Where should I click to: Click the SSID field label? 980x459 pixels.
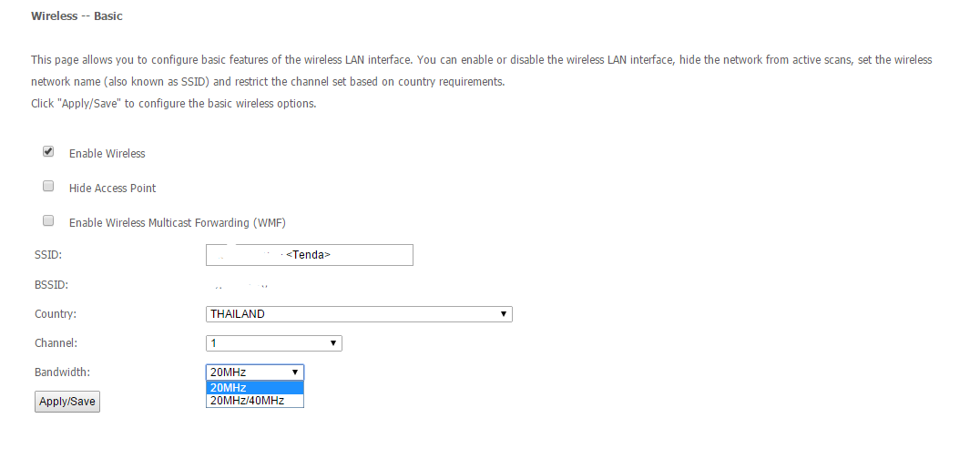click(x=48, y=254)
